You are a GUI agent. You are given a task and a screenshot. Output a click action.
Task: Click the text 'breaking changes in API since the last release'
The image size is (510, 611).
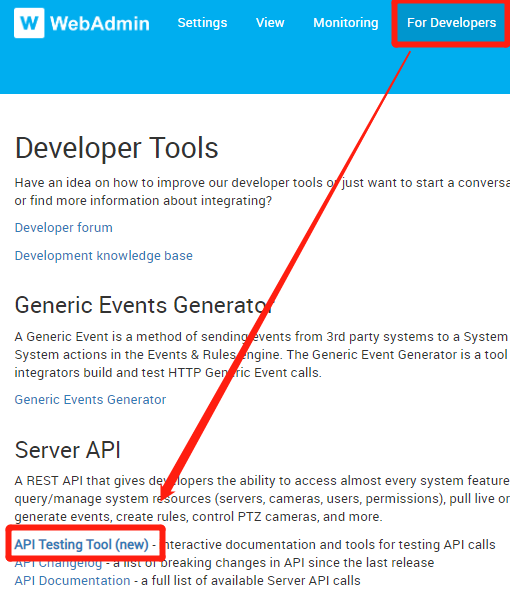[297, 563]
